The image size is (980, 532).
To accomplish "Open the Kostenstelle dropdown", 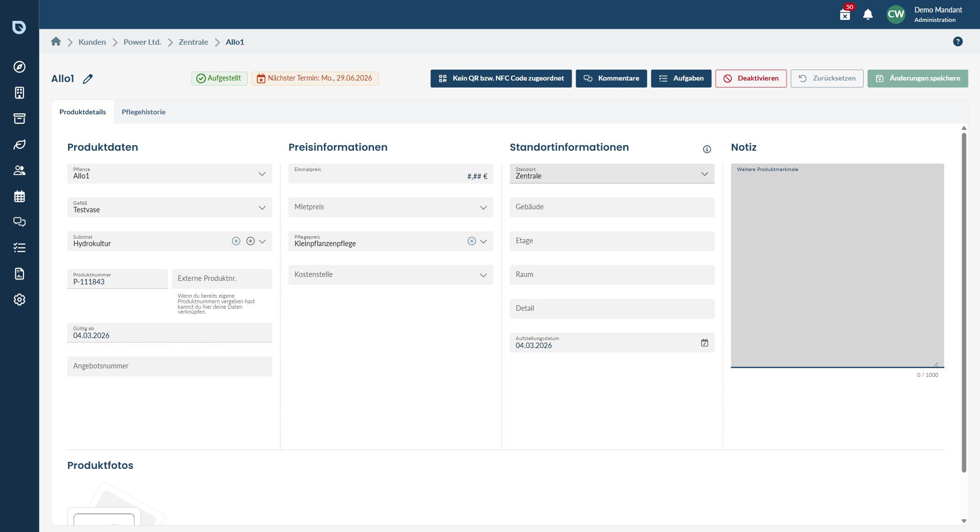I will coord(391,275).
